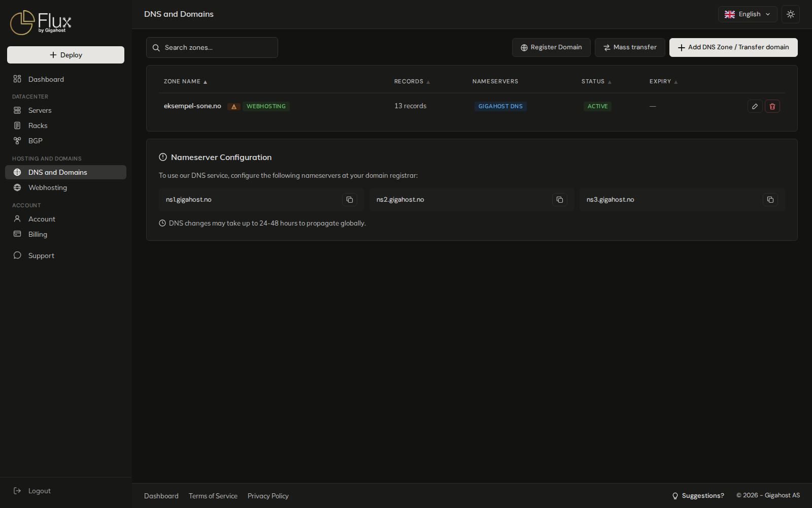
Task: Click the Deploy button
Action: point(65,55)
